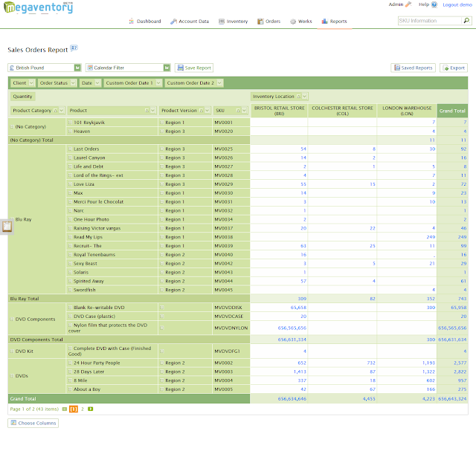
Task: Open Choose Columns option
Action: point(33,423)
